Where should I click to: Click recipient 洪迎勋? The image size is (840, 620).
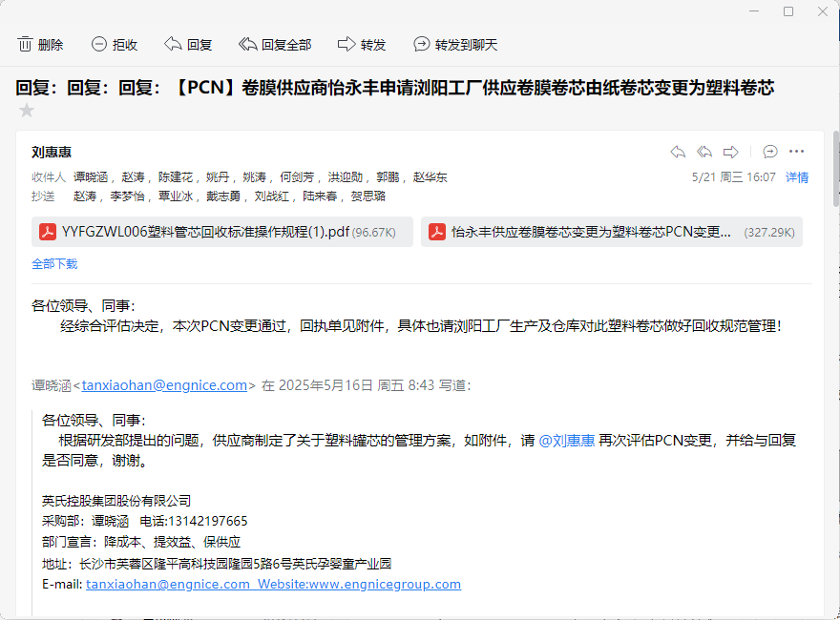pyautogui.click(x=346, y=177)
